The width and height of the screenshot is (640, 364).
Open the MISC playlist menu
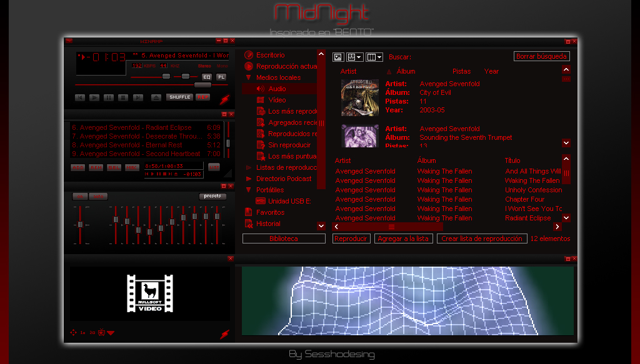point(132,167)
